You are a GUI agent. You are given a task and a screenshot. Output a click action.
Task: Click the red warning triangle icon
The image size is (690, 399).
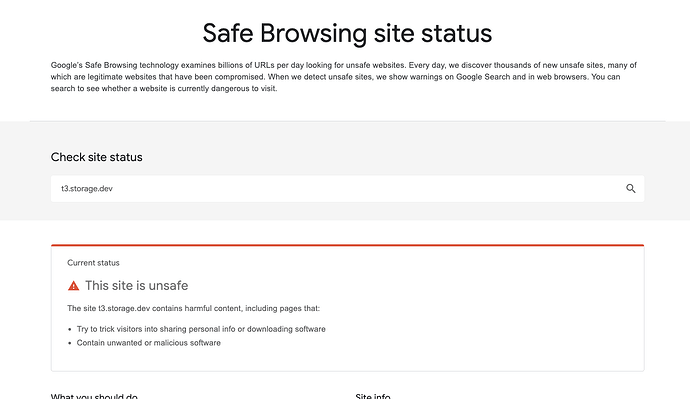73,286
